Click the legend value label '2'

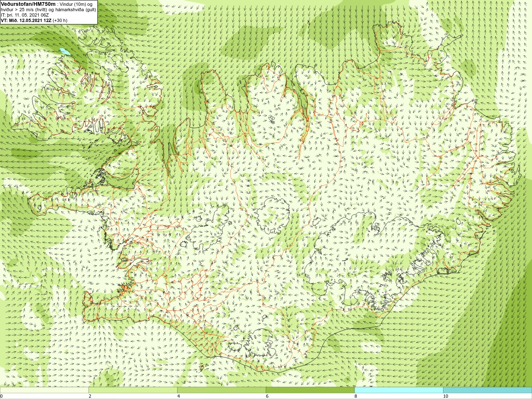90,396
